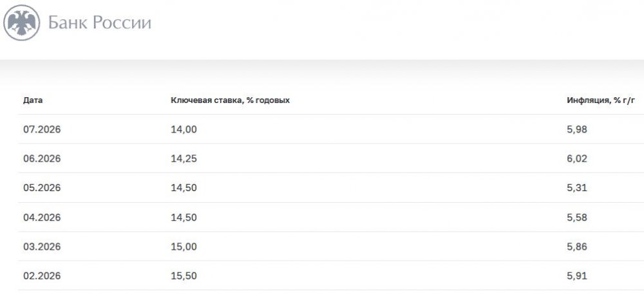644x298 pixels.
Task: Select the 02.2026 date cell
Action: 42,276
